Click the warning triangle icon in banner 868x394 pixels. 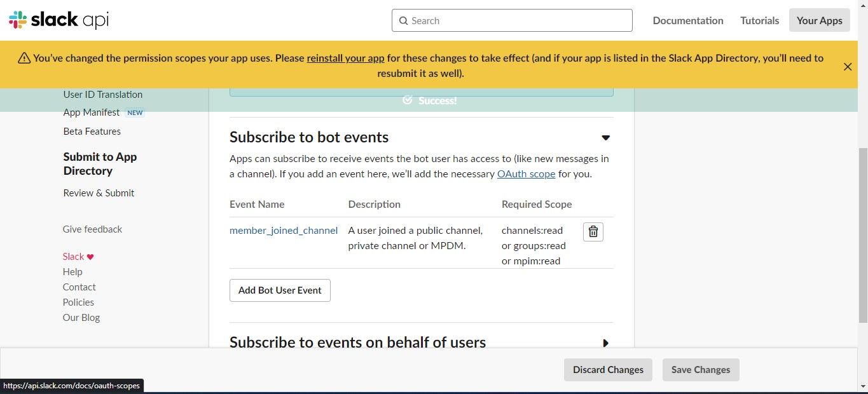[24, 58]
